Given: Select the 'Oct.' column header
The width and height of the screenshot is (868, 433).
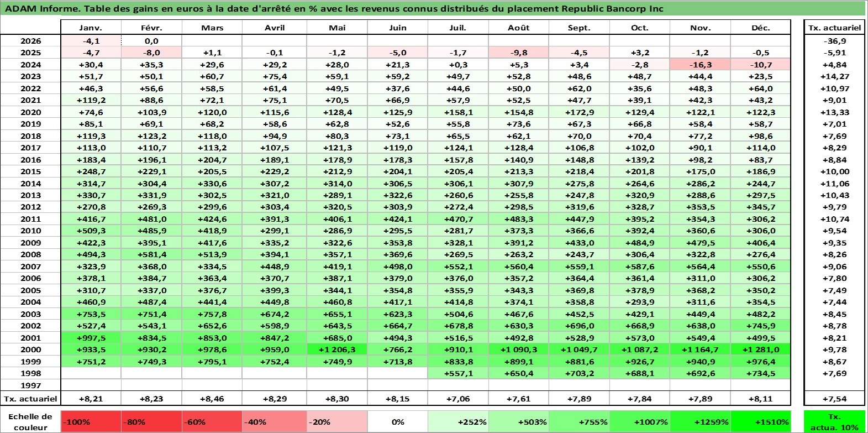Looking at the screenshot, I should pos(640,28).
